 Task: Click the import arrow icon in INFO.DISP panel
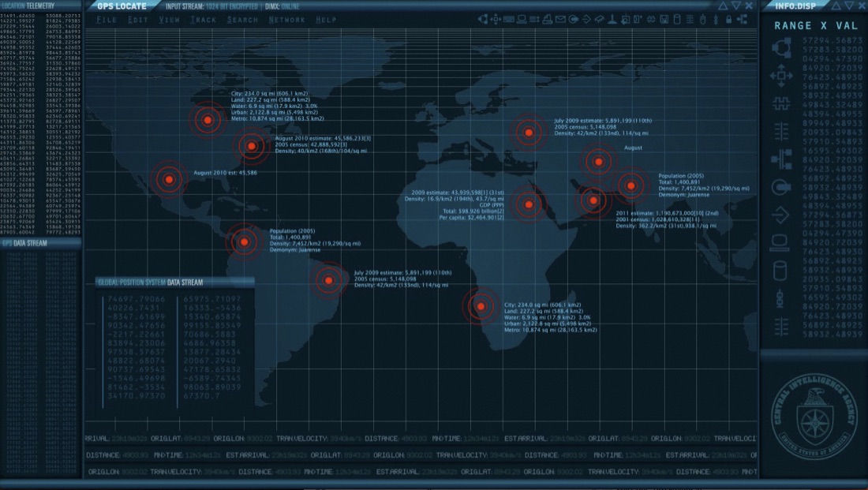tap(781, 215)
